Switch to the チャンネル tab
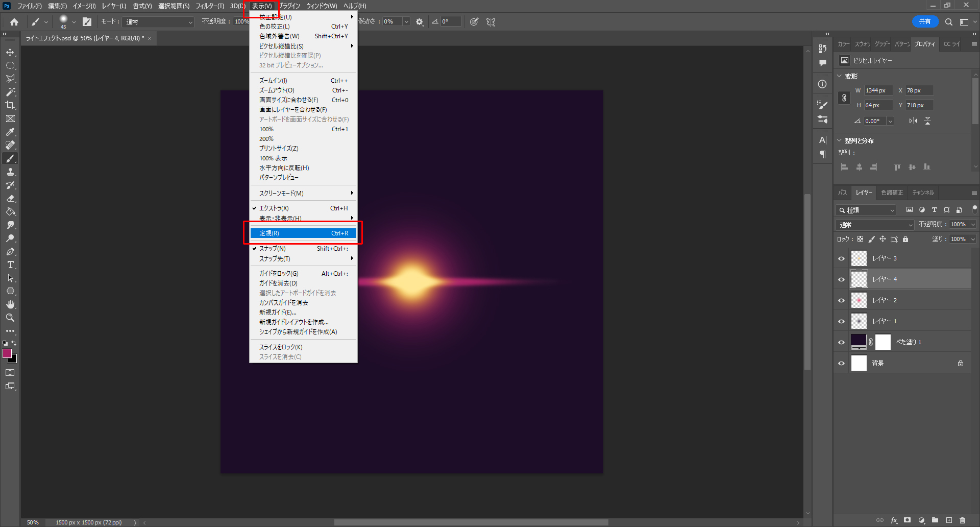Viewport: 980px width, 527px height. (x=923, y=193)
